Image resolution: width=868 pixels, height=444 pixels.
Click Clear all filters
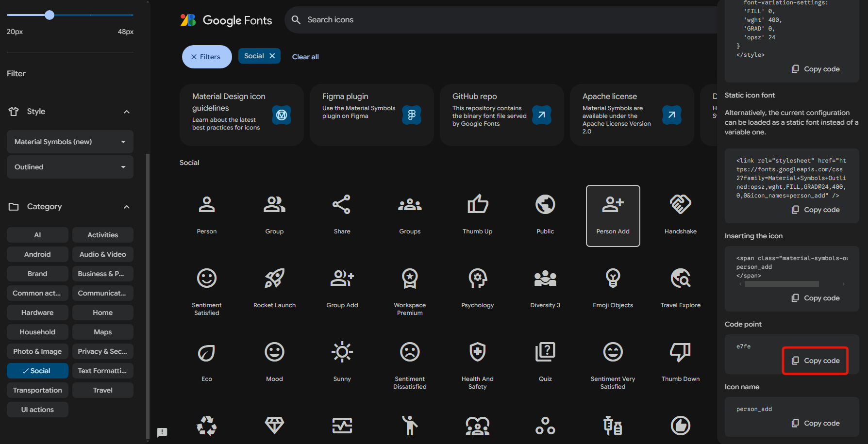pyautogui.click(x=305, y=57)
